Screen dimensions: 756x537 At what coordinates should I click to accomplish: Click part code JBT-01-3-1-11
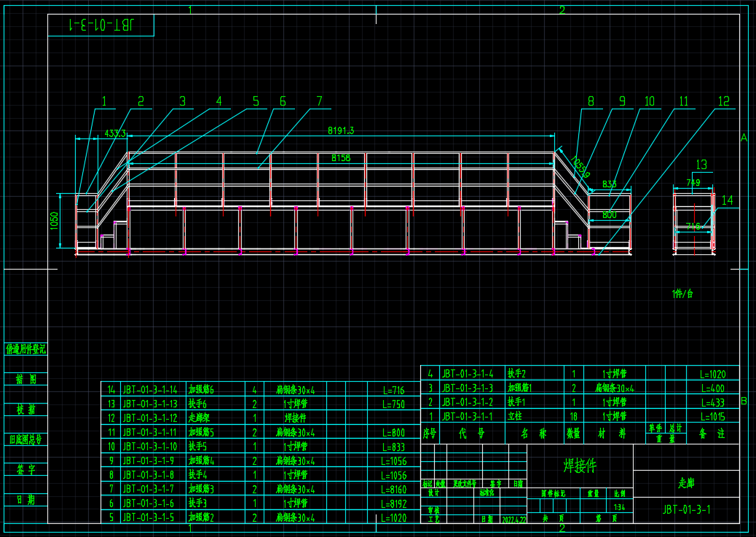coord(150,432)
